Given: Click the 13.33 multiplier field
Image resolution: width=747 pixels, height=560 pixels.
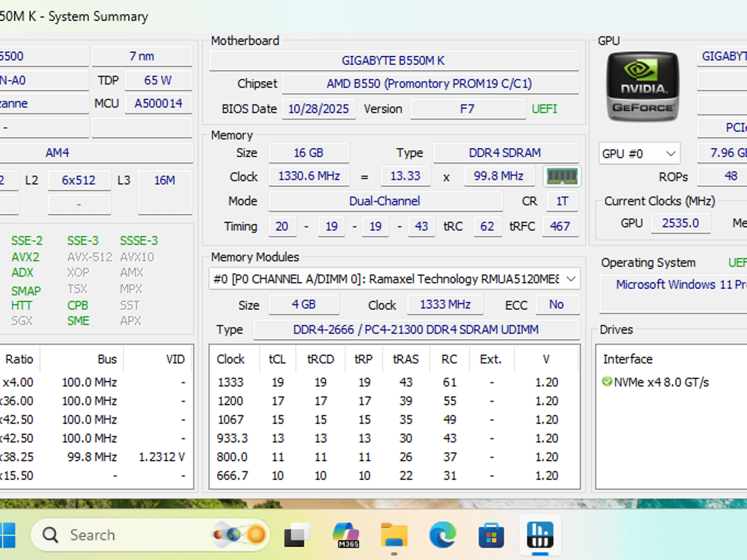Looking at the screenshot, I should (x=405, y=176).
